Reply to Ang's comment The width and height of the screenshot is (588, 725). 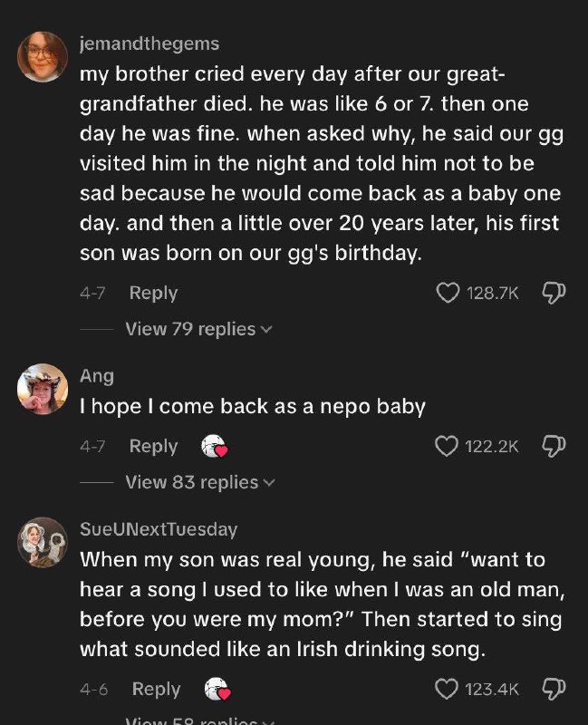tap(153, 446)
